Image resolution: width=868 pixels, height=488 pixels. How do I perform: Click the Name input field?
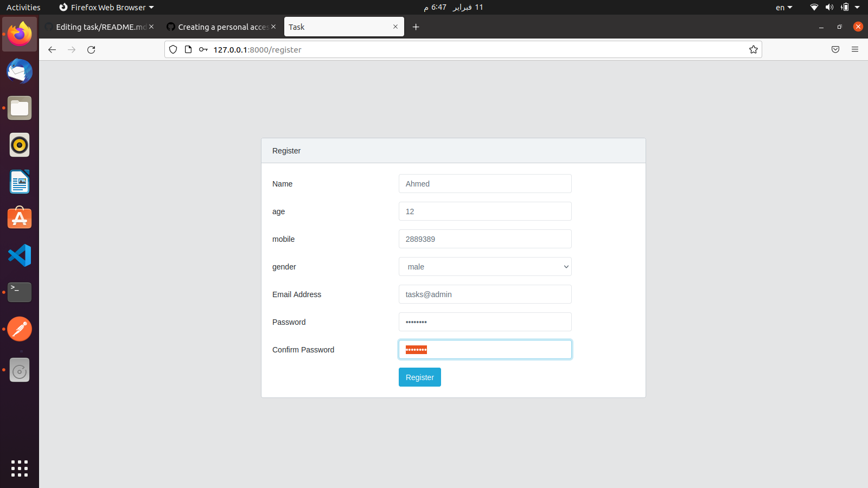[485, 184]
